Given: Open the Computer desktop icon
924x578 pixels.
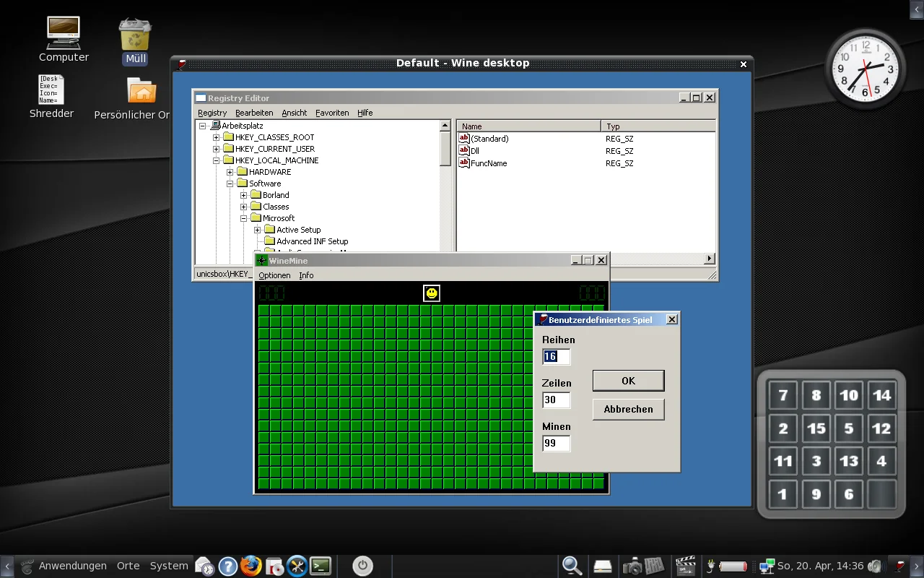Looking at the screenshot, I should click(64, 33).
